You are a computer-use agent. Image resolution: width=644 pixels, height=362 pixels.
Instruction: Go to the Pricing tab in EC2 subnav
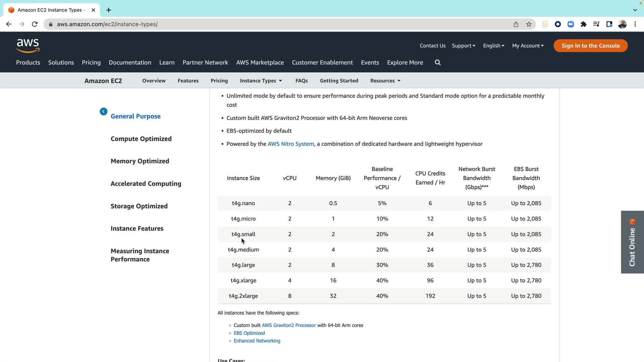pyautogui.click(x=219, y=81)
